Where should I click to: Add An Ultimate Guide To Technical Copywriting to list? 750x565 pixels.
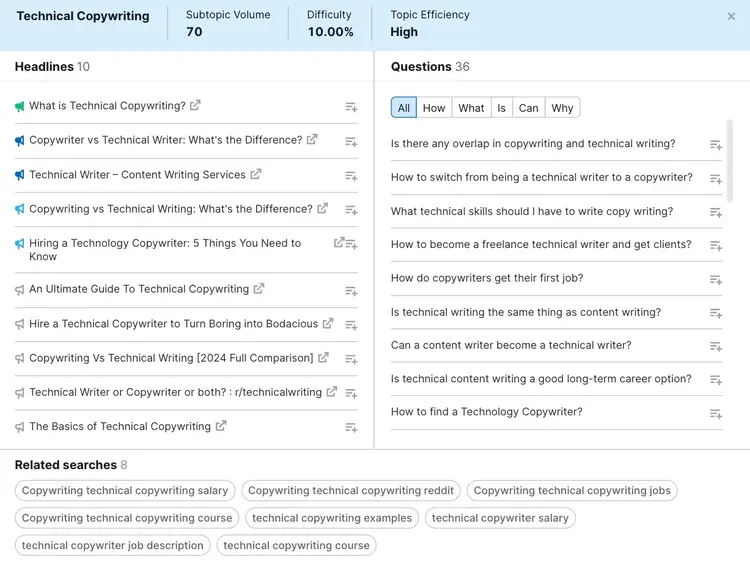click(351, 291)
